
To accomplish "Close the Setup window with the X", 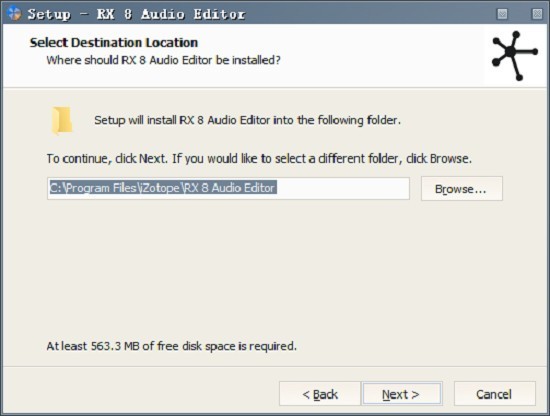I will point(537,14).
